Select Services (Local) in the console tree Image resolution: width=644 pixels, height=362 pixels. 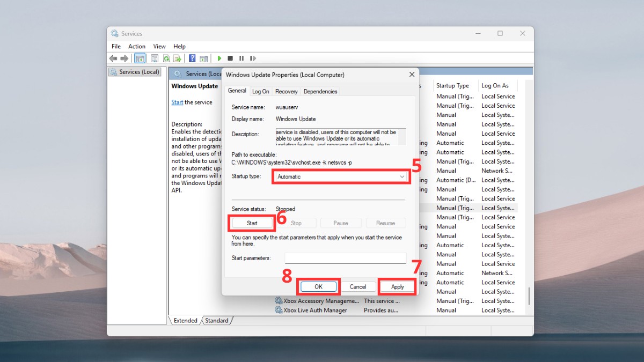click(x=135, y=72)
